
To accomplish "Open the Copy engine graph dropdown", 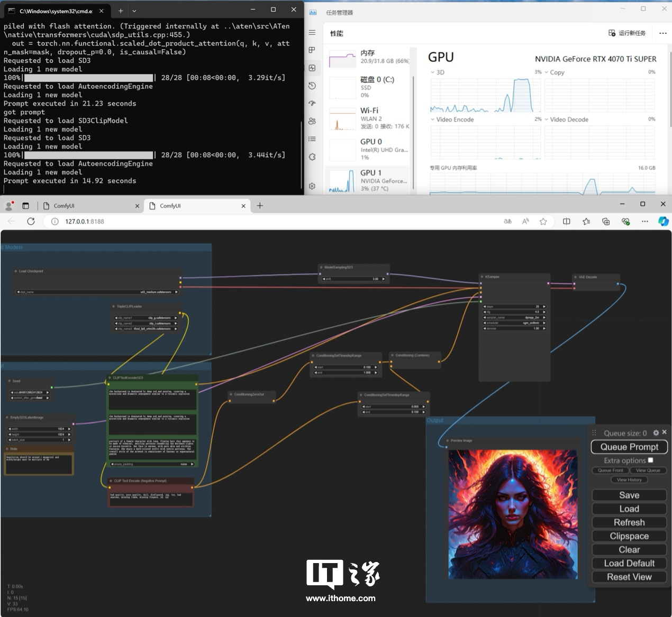I will coord(546,72).
